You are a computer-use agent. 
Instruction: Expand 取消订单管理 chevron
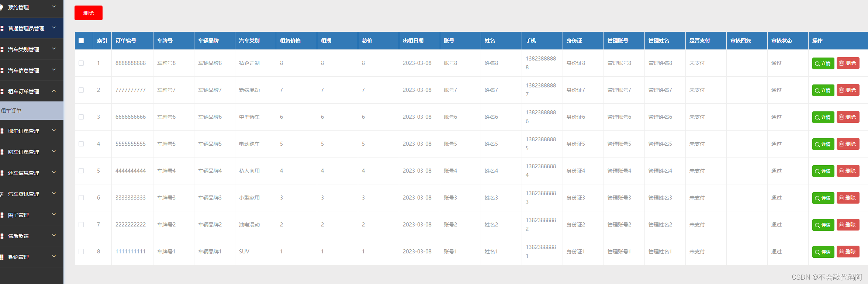click(54, 130)
